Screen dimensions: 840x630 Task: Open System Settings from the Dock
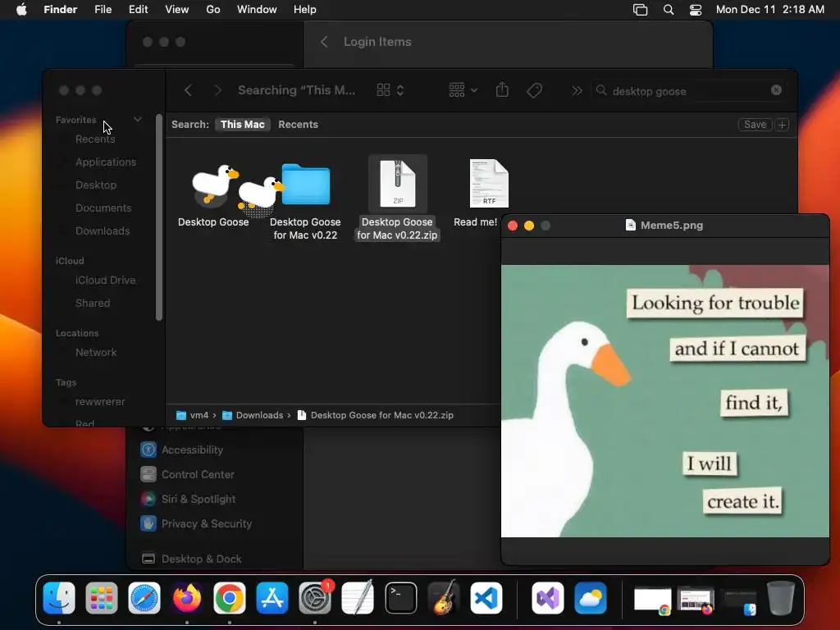tap(315, 598)
